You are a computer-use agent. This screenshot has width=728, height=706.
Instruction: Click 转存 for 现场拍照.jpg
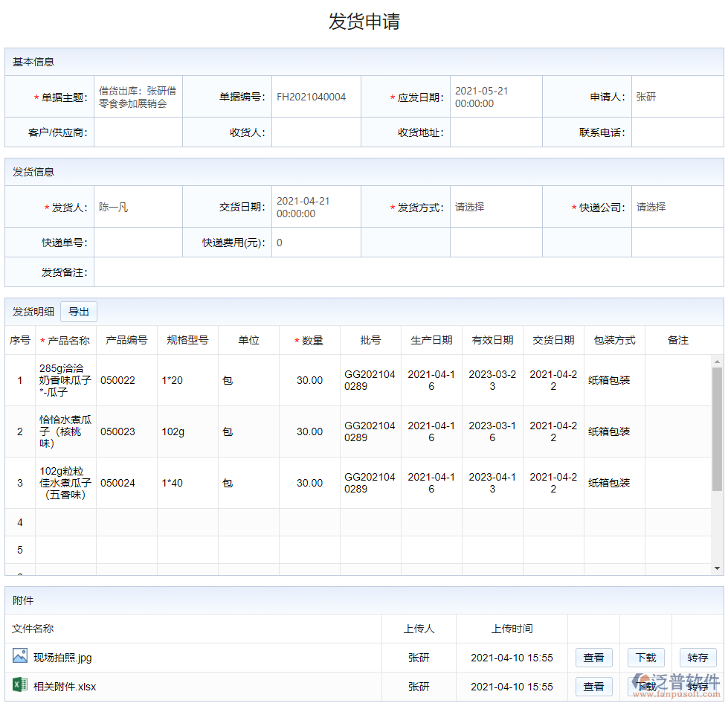pos(698,657)
